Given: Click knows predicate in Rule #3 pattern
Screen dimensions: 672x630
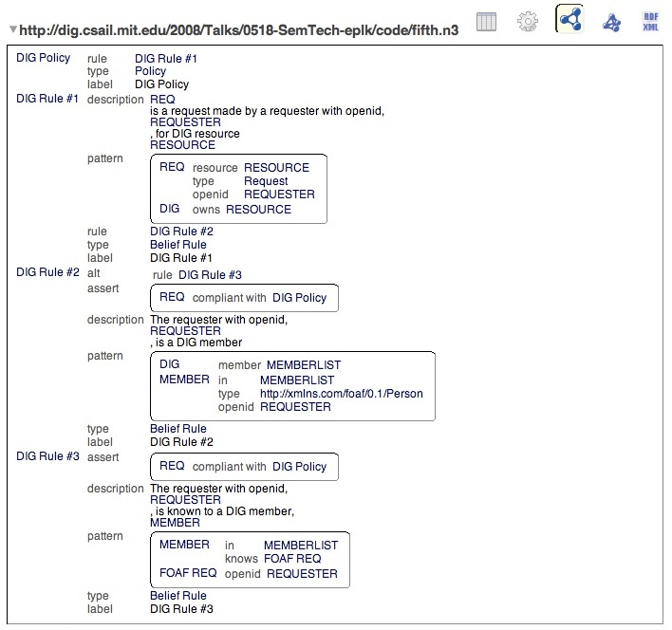Looking at the screenshot, I should [x=241, y=559].
